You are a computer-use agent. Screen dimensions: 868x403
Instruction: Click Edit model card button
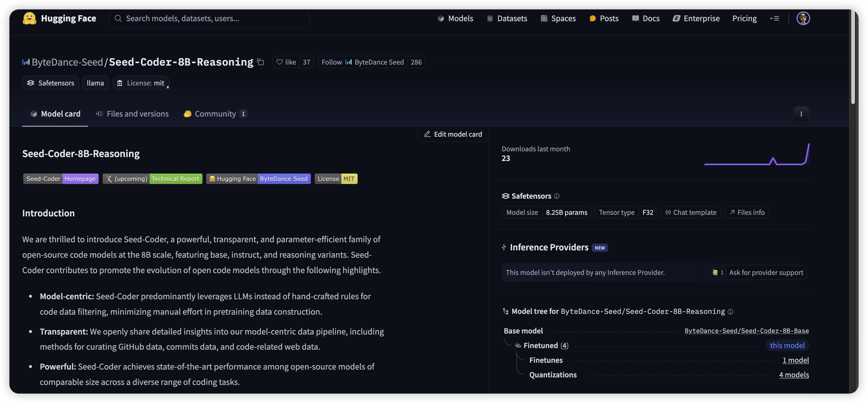[453, 134]
